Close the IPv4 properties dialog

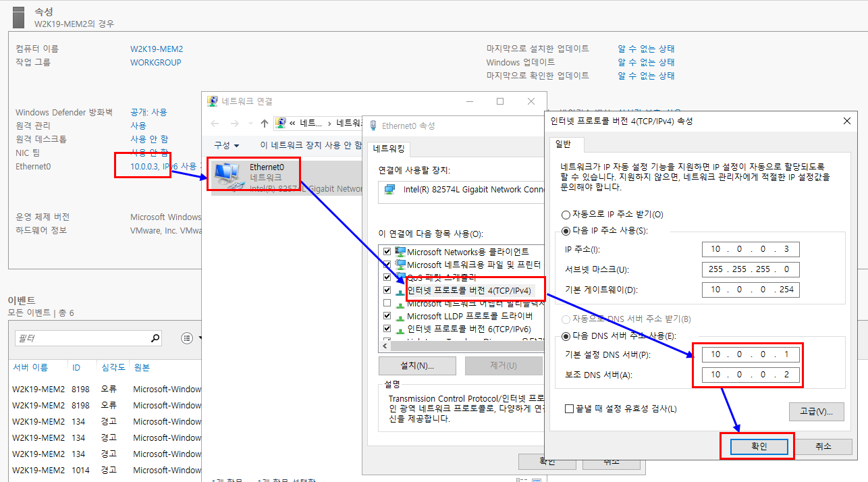[847, 121]
